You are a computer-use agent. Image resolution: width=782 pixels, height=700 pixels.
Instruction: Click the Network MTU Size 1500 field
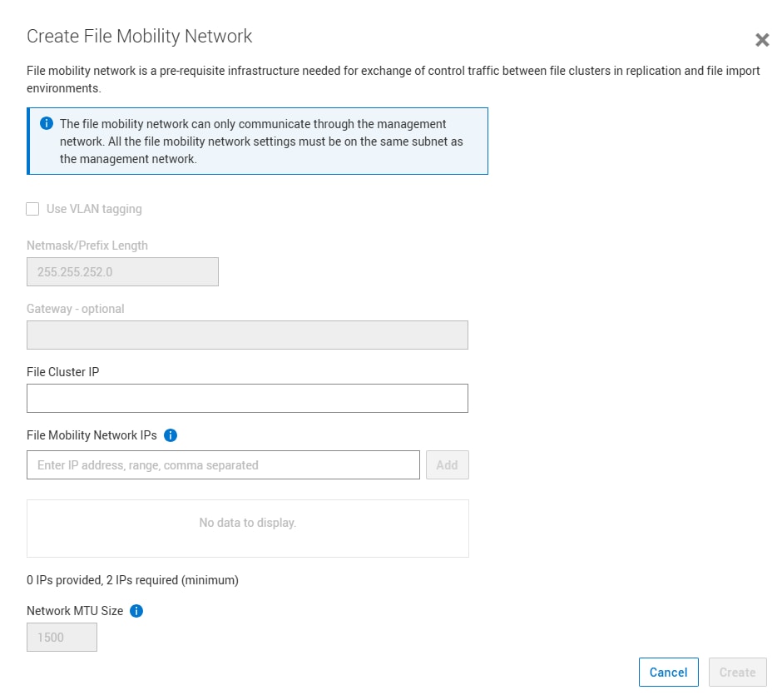coord(62,637)
